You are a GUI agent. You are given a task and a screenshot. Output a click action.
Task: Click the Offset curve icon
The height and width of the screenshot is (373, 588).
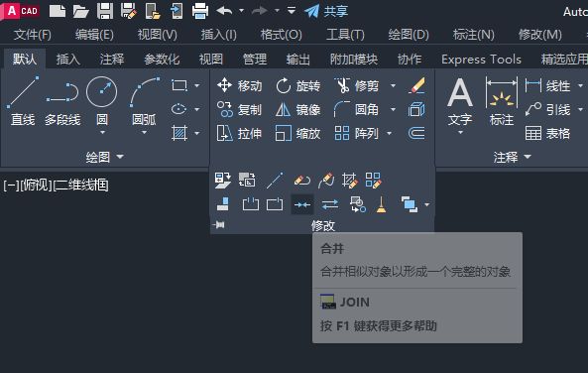(x=416, y=133)
